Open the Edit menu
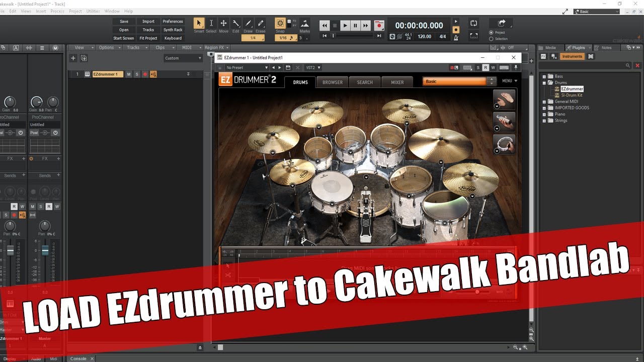Image resolution: width=644 pixels, height=362 pixels. point(13,11)
